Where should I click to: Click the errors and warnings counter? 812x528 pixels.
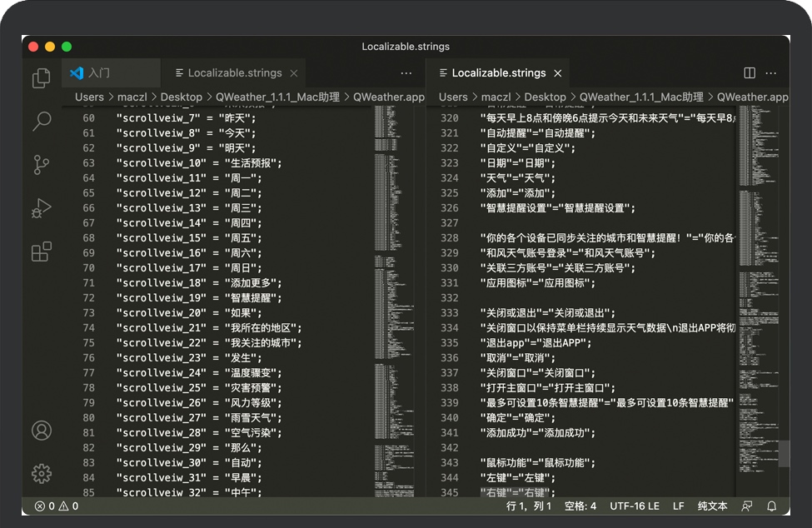(57, 506)
